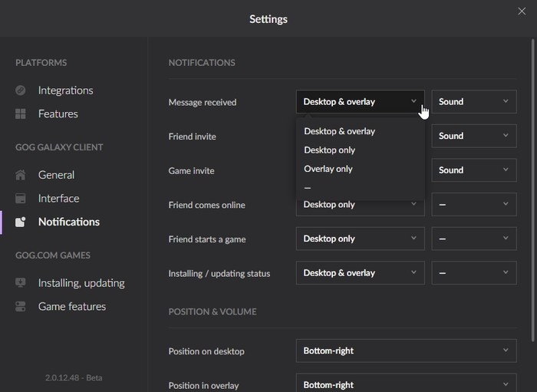Click the 'Message received' label

(203, 102)
